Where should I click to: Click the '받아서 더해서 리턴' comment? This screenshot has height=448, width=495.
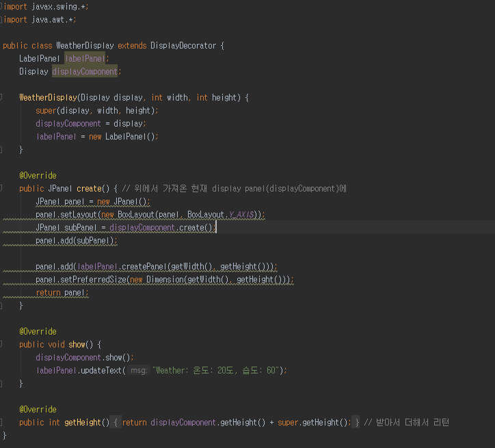click(x=406, y=423)
